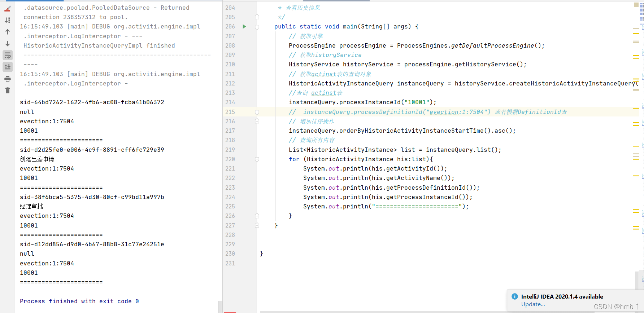644x313 pixels.
Task: Click console line 'sid-38f6bca5-5375-4d30-80cf-c99bd11a997b'
Action: [92, 197]
